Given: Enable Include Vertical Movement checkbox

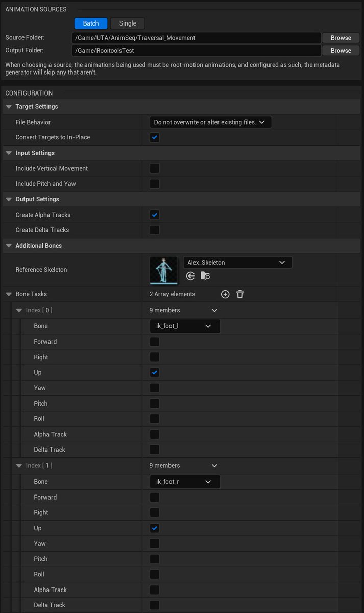Looking at the screenshot, I should pyautogui.click(x=154, y=168).
